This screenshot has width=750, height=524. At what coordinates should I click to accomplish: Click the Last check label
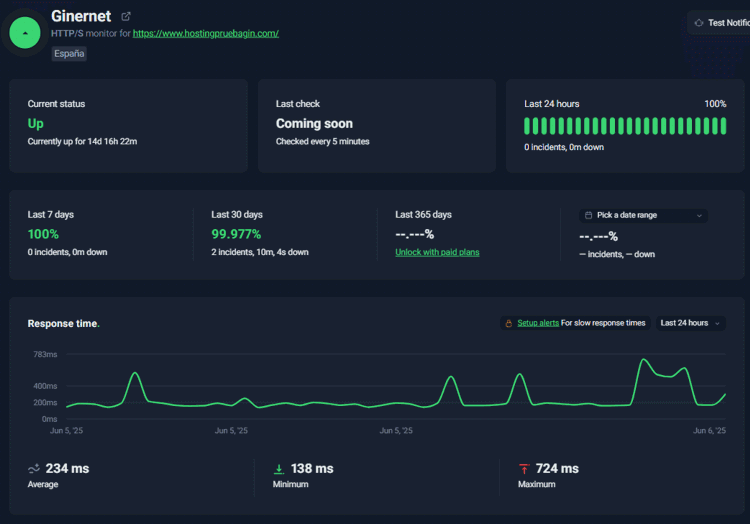coord(298,104)
